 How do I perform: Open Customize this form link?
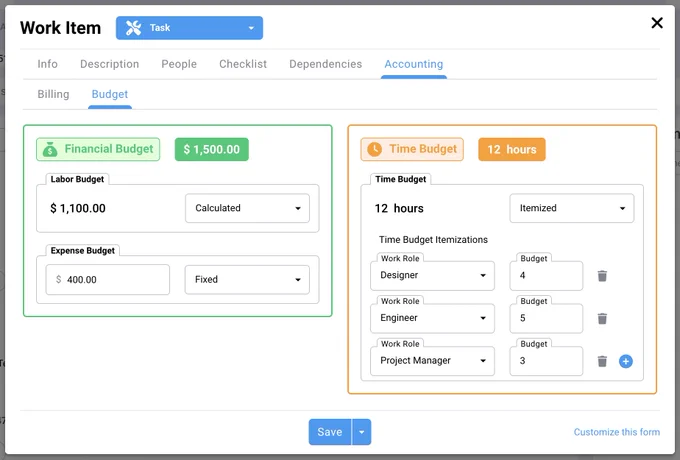(x=617, y=432)
